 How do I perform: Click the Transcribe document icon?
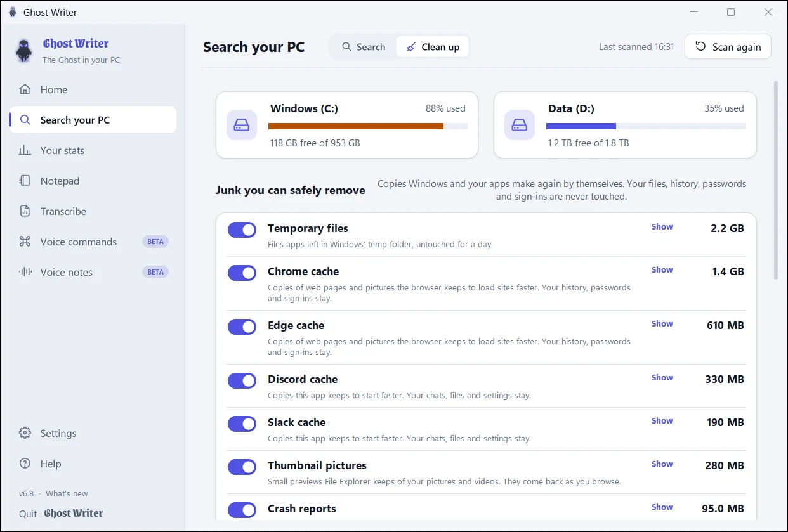(x=25, y=211)
